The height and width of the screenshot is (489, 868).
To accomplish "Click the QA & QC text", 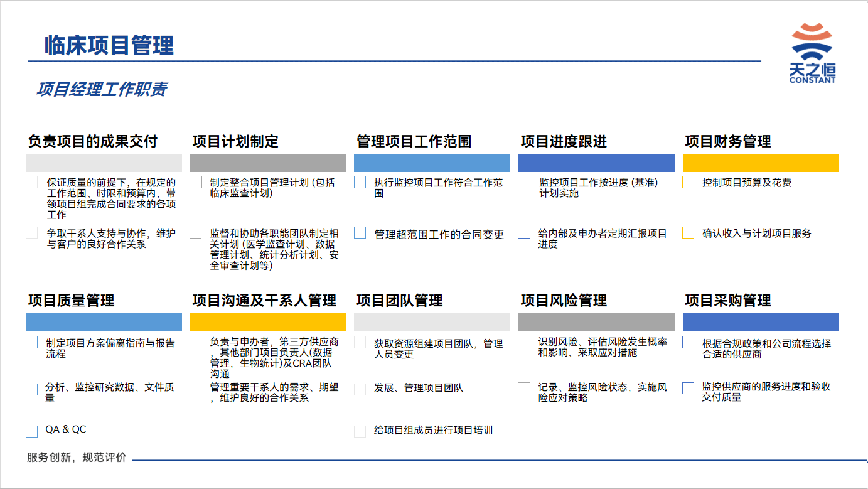I will [66, 429].
